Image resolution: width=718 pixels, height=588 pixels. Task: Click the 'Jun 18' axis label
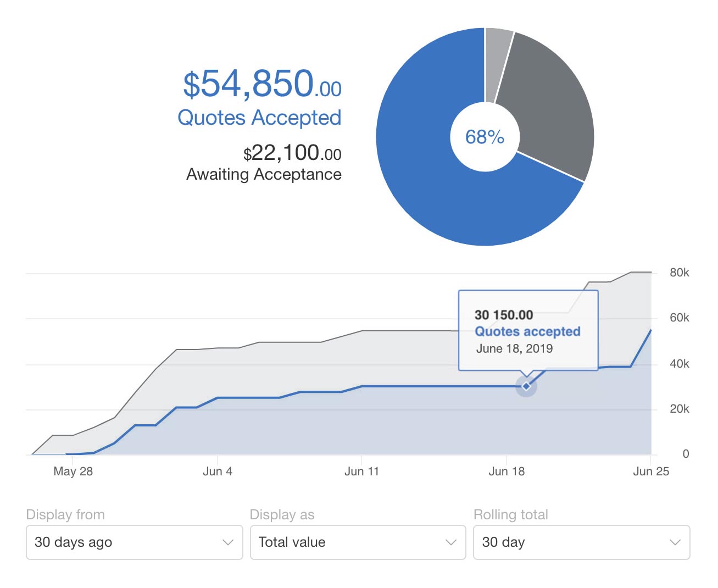tap(507, 471)
